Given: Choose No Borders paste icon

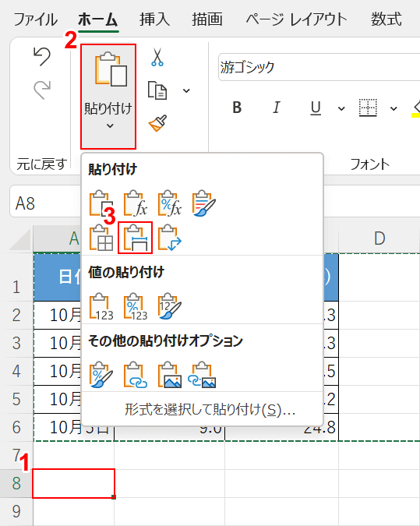Looking at the screenshot, I should pyautogui.click(x=101, y=238).
